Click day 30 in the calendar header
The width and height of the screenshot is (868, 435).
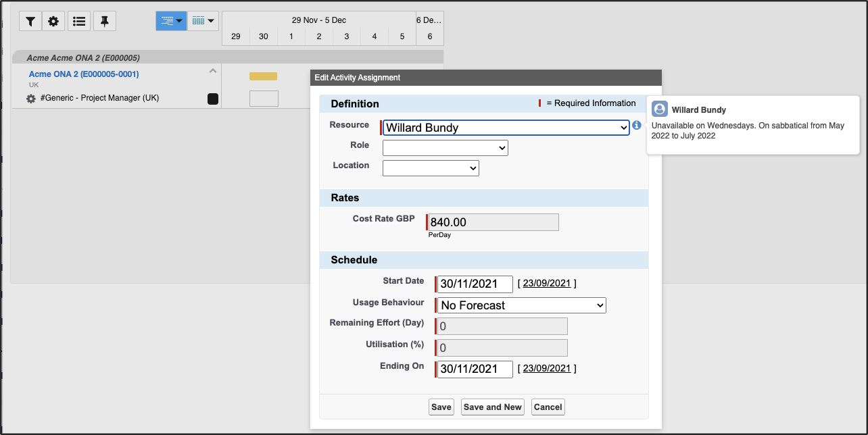[x=264, y=36]
